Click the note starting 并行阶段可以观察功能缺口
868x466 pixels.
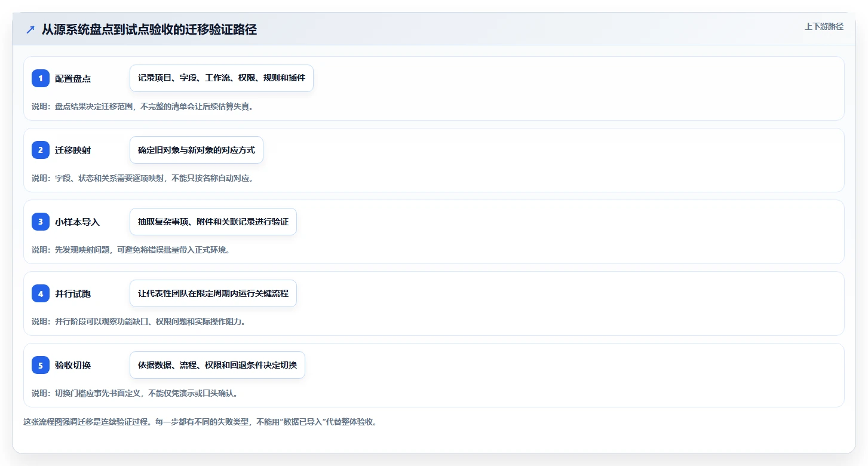pyautogui.click(x=139, y=321)
